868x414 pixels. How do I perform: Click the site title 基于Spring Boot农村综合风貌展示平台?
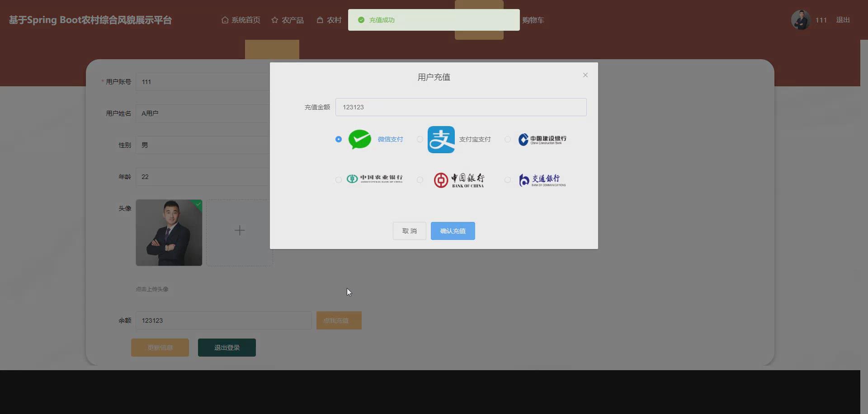click(x=90, y=20)
